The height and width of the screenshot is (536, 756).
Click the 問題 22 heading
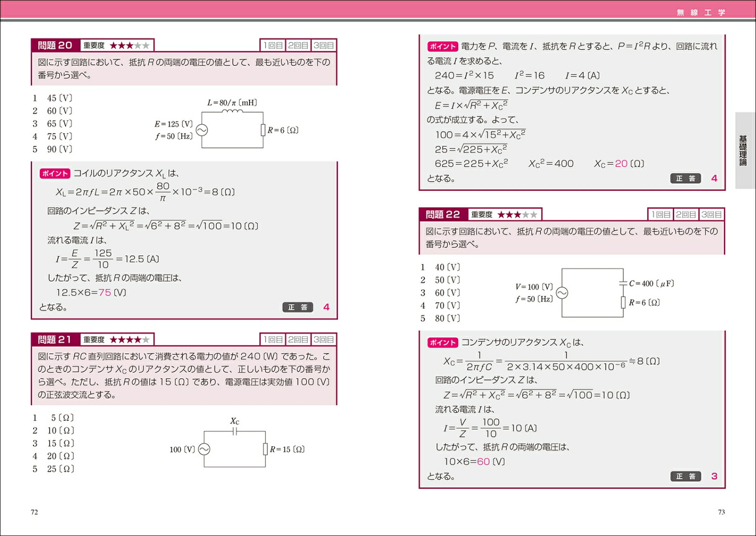(443, 214)
